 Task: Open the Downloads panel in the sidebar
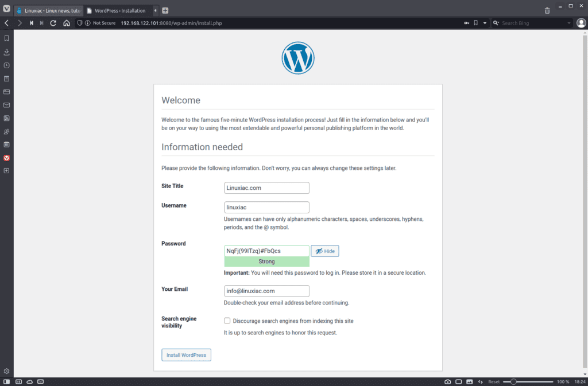pos(6,52)
